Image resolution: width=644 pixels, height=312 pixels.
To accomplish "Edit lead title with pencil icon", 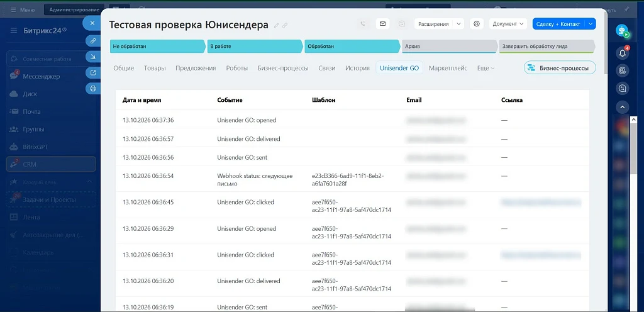I will pos(277,25).
